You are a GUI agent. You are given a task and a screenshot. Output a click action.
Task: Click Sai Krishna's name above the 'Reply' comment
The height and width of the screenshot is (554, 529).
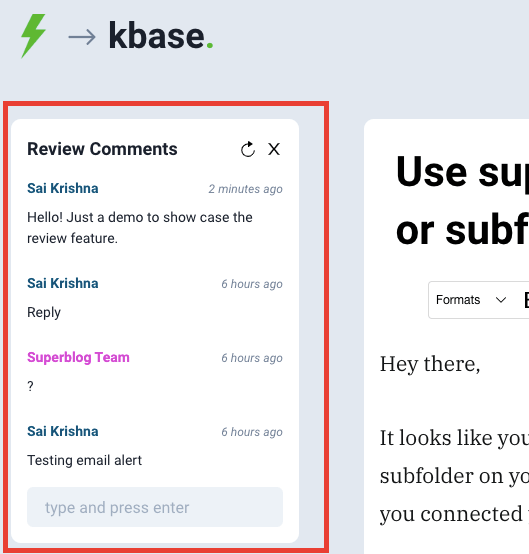[63, 283]
